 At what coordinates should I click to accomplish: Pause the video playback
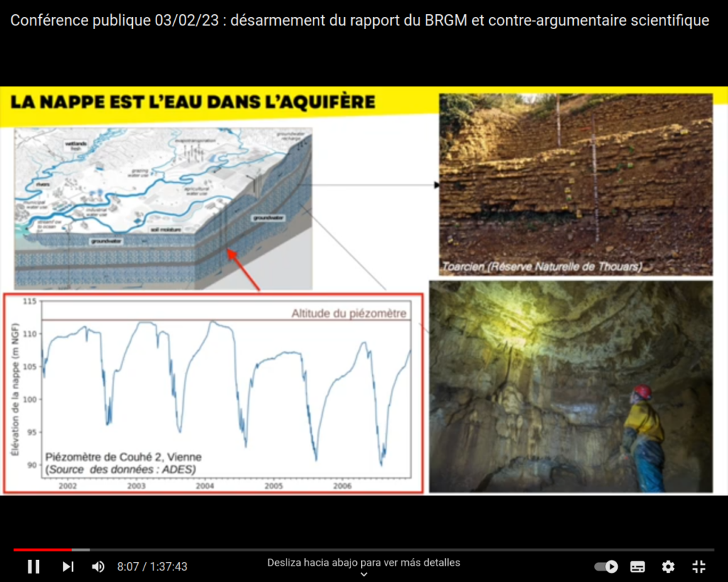tap(33, 566)
